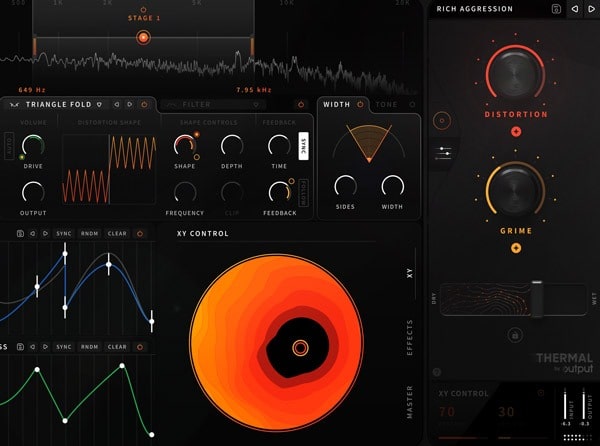
Task: Toggle the Filter section power button
Action: tap(300, 104)
